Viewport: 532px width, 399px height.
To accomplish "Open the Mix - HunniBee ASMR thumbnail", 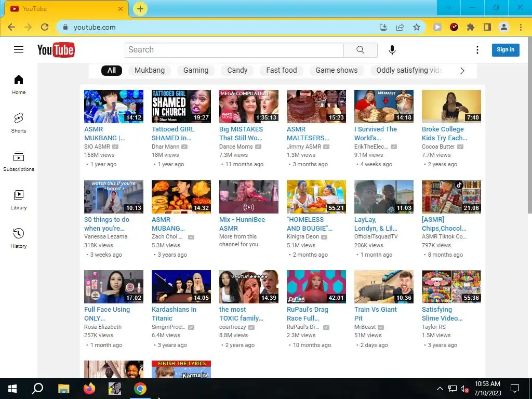I will [249, 197].
